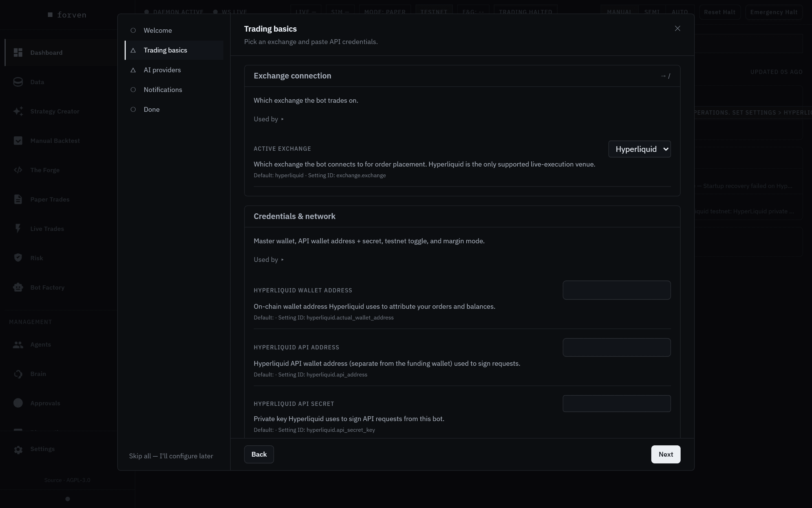
Task: Go to the AI providers step
Action: [174, 70]
